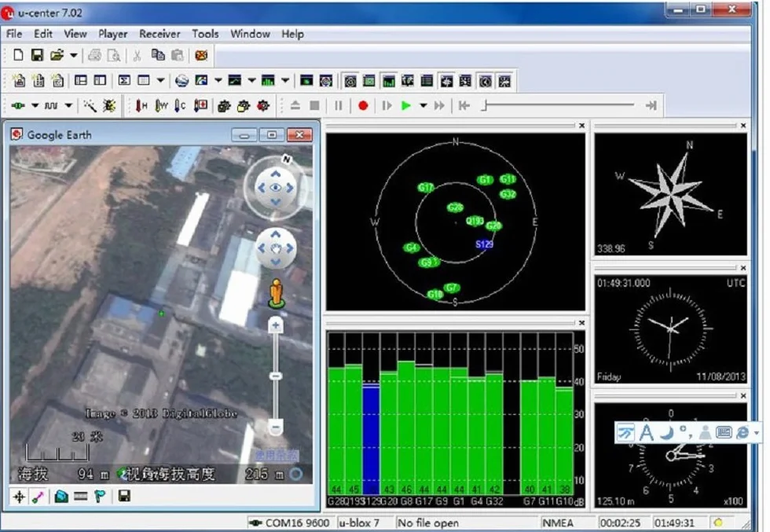Viewport: 770px width, 532px height.
Task: Open the IME language bar options arrow
Action: point(756,433)
